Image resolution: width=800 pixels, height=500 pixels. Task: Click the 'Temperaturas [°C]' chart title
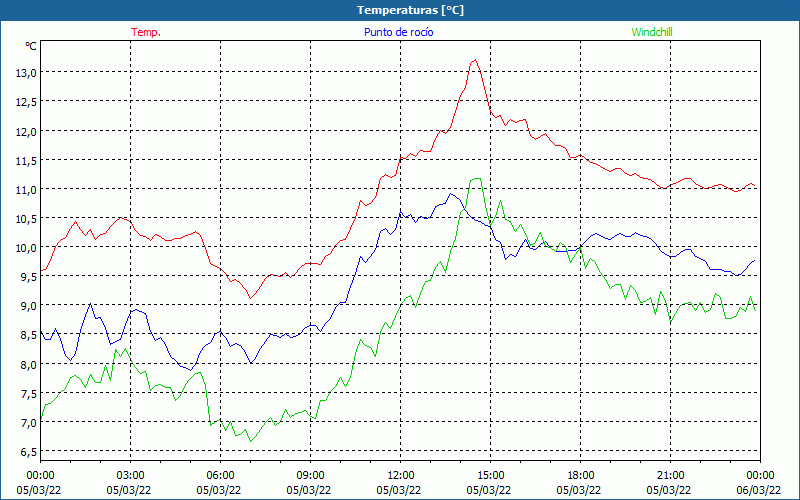click(410, 10)
